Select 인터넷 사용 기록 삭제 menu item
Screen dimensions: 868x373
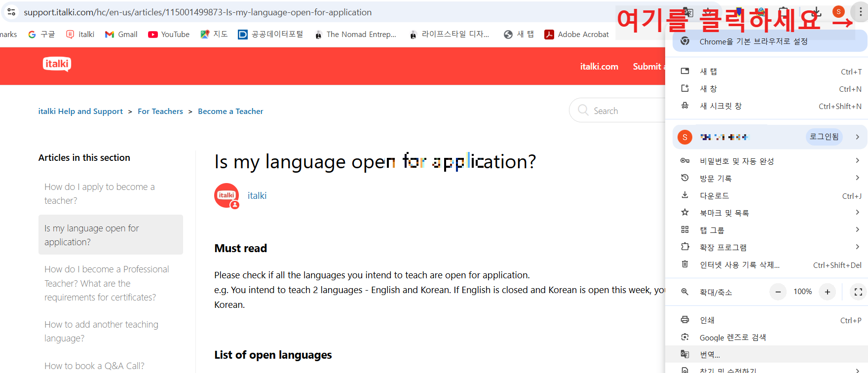[766, 264]
